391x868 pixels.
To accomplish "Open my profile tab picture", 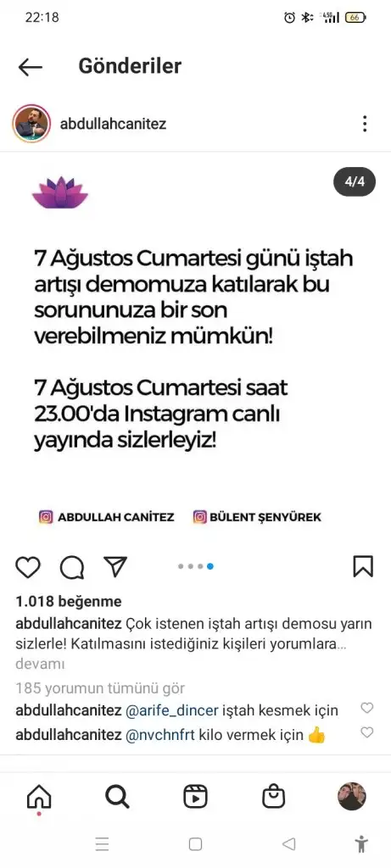I will 352,797.
